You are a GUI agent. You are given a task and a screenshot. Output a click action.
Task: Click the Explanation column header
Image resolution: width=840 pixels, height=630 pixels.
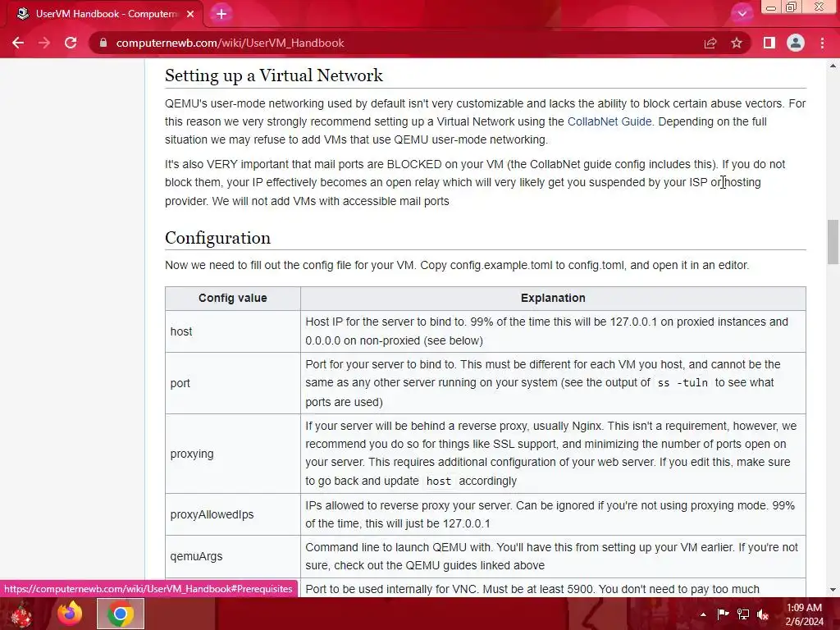tap(553, 299)
